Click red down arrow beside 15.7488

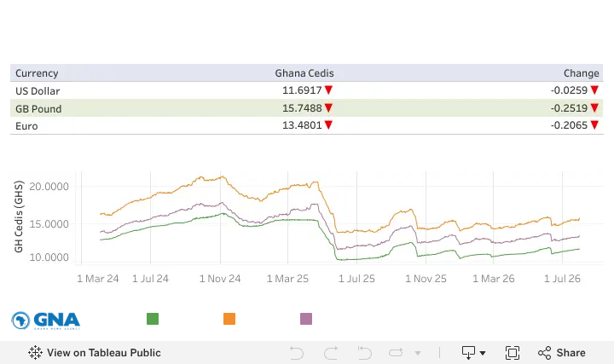[x=328, y=107]
